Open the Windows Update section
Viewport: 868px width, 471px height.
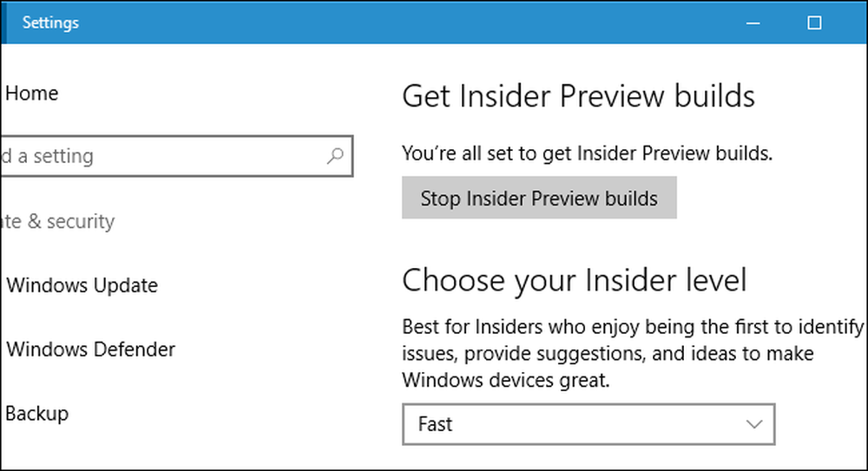[x=82, y=285]
